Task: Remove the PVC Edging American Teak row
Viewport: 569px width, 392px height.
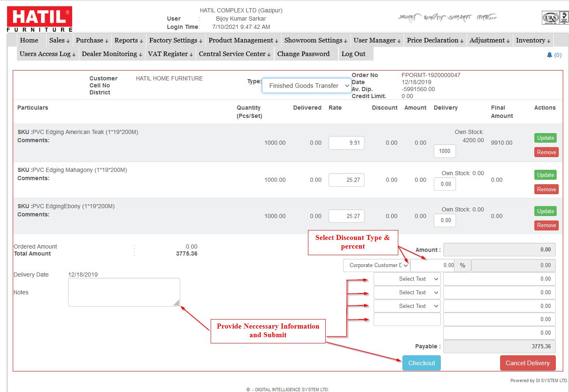Action: [546, 153]
